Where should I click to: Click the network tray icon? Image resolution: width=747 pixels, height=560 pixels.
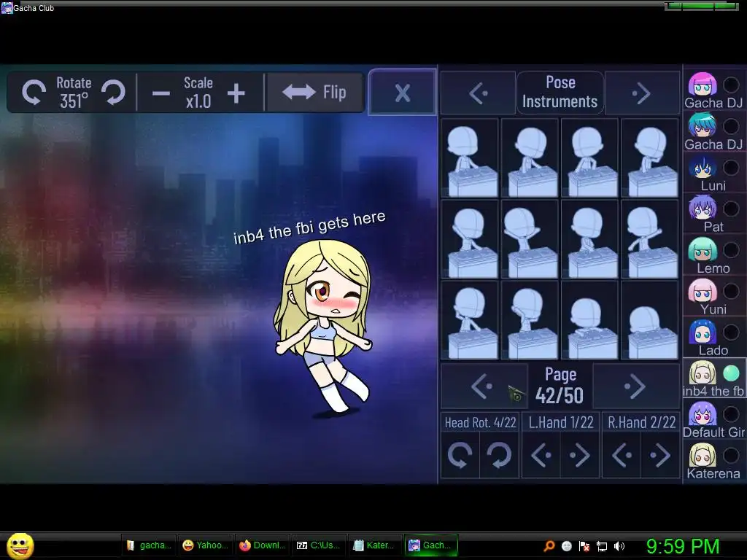click(602, 546)
